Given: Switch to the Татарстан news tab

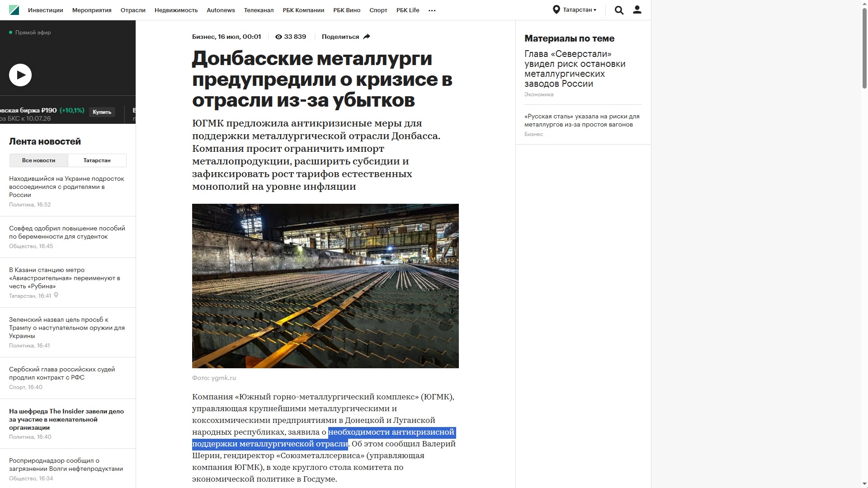Looking at the screenshot, I should click(x=97, y=160).
